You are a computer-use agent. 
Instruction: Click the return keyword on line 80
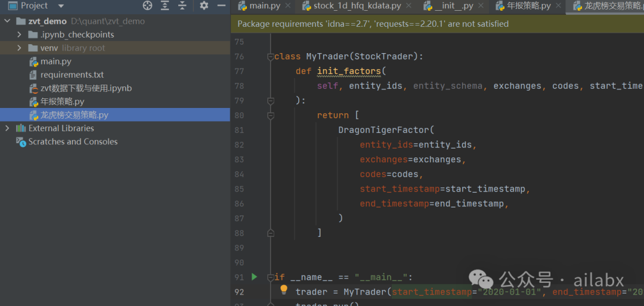pyautogui.click(x=333, y=115)
